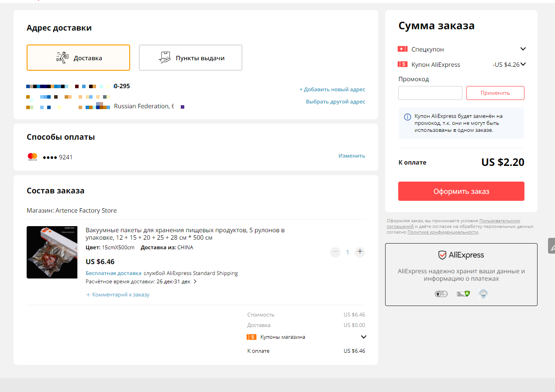Add a new delivery address
Screen dimensions: 555x392
(x=332, y=89)
